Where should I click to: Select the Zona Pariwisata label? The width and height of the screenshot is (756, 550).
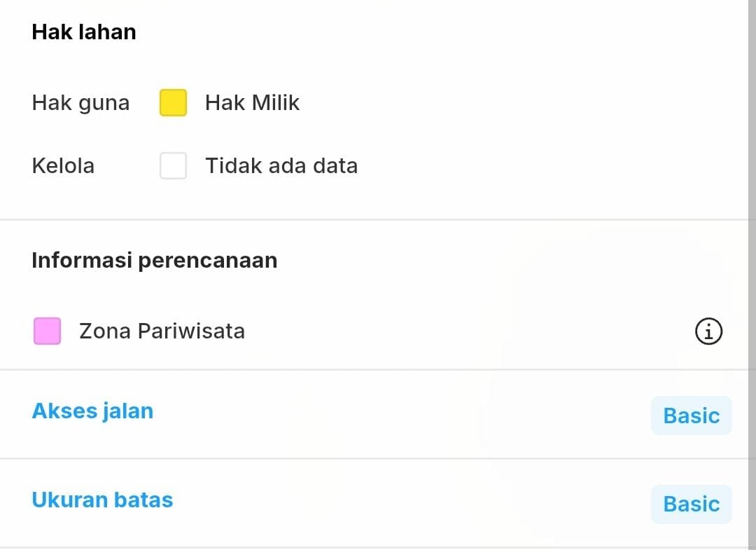click(x=162, y=331)
